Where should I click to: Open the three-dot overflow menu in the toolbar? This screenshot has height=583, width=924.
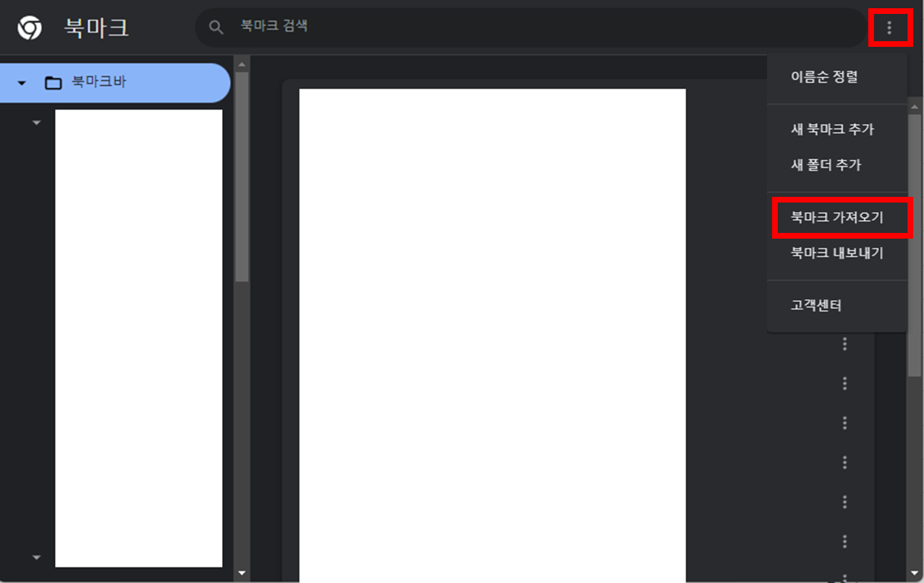(x=890, y=27)
